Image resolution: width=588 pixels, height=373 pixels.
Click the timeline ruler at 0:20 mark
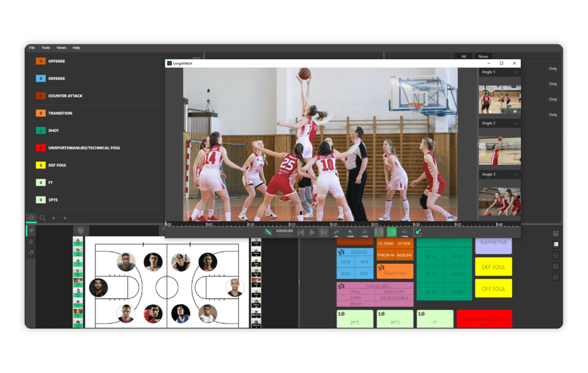click(333, 224)
